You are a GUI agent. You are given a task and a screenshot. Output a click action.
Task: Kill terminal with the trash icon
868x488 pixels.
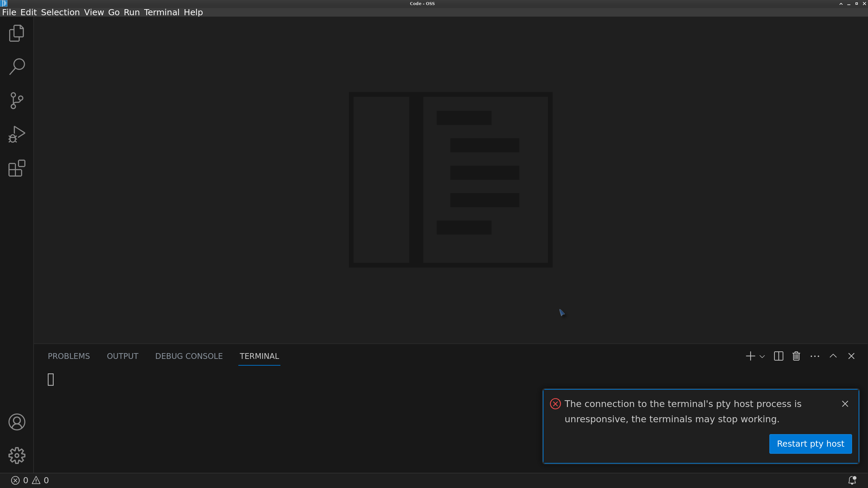pyautogui.click(x=796, y=356)
